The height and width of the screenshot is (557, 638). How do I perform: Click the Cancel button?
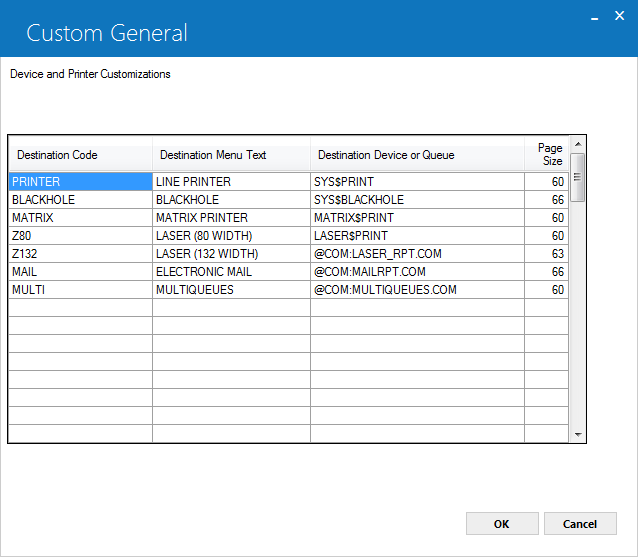click(580, 524)
